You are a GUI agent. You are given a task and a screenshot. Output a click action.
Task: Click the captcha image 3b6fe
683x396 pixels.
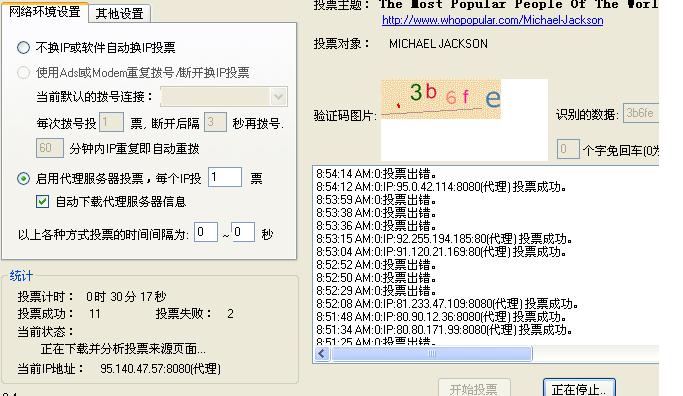tap(441, 99)
